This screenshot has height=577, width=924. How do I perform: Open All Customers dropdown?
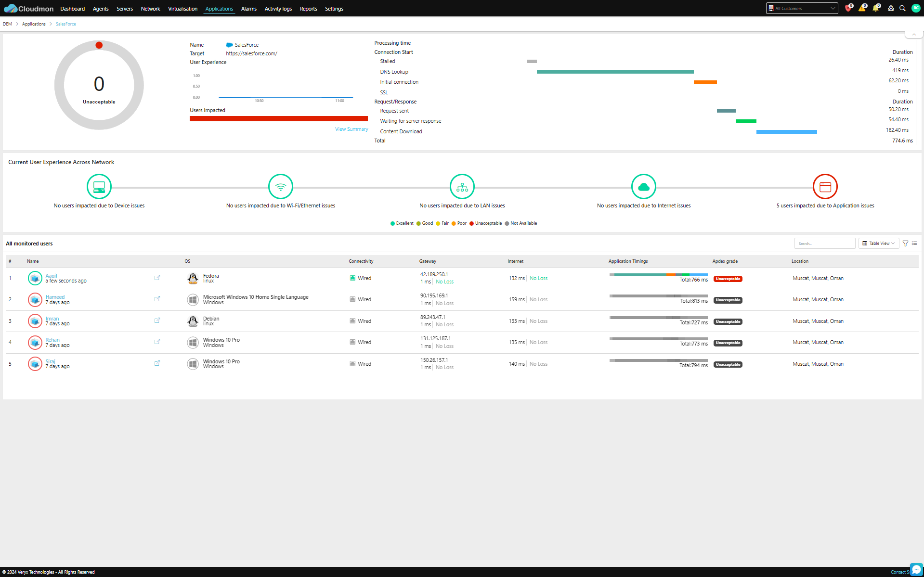pyautogui.click(x=802, y=8)
